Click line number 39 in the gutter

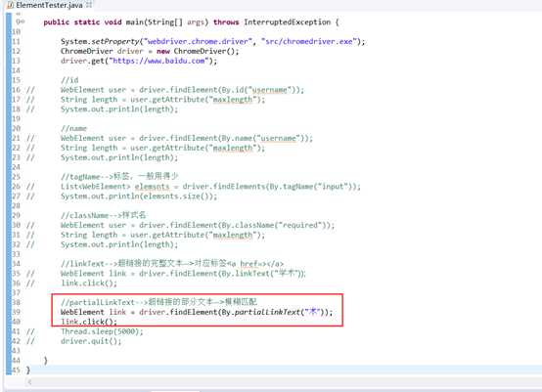click(17, 312)
